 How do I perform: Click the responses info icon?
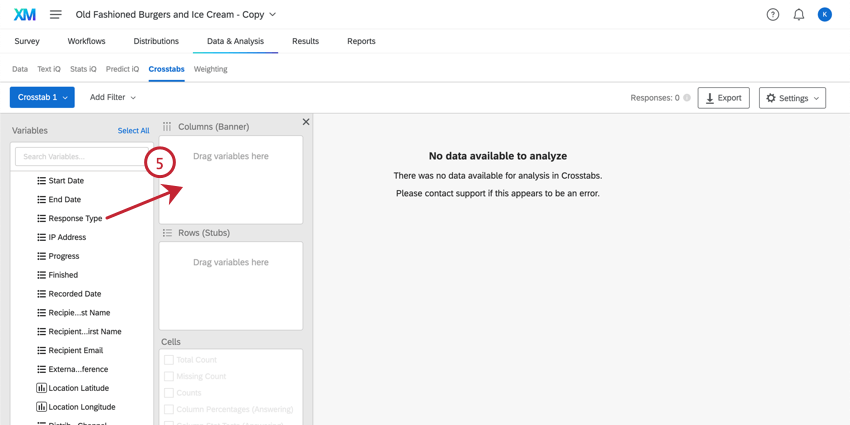(687, 98)
